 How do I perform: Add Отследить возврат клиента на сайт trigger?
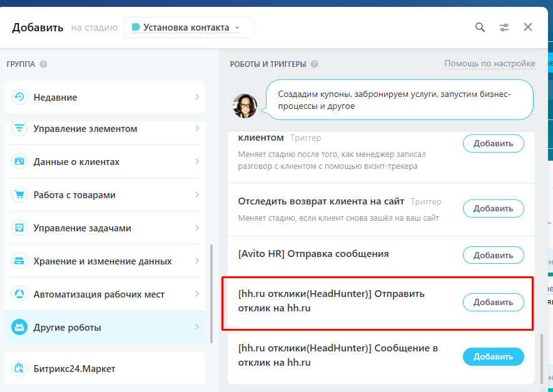pos(493,208)
